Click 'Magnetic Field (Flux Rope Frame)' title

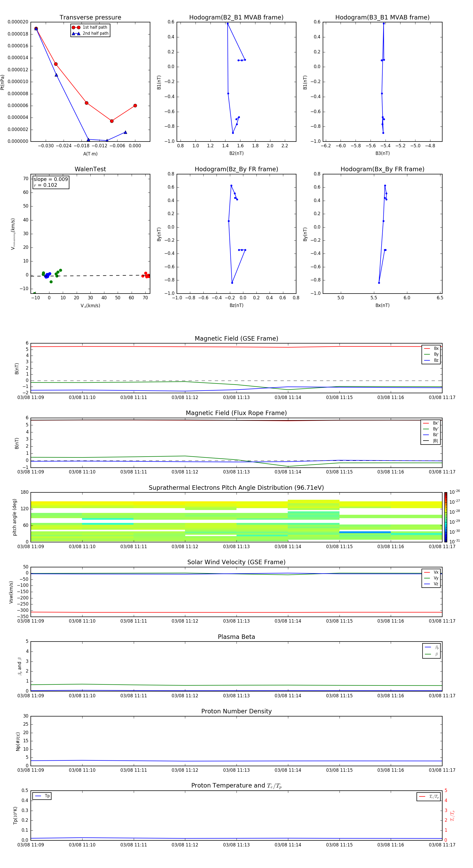236,413
